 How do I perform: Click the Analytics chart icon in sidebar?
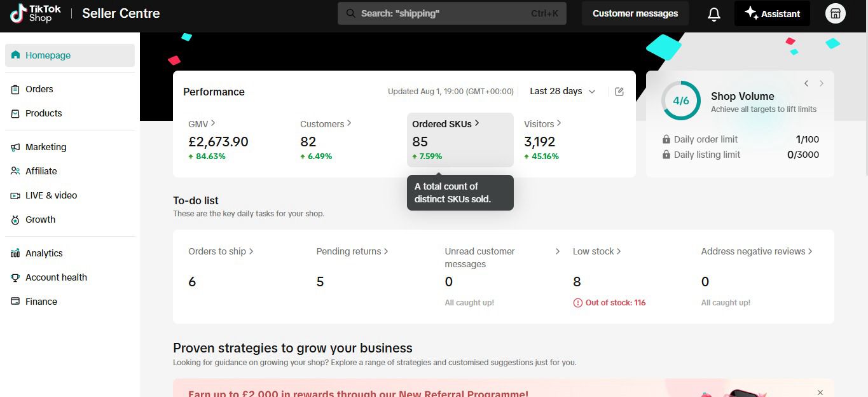coord(15,253)
